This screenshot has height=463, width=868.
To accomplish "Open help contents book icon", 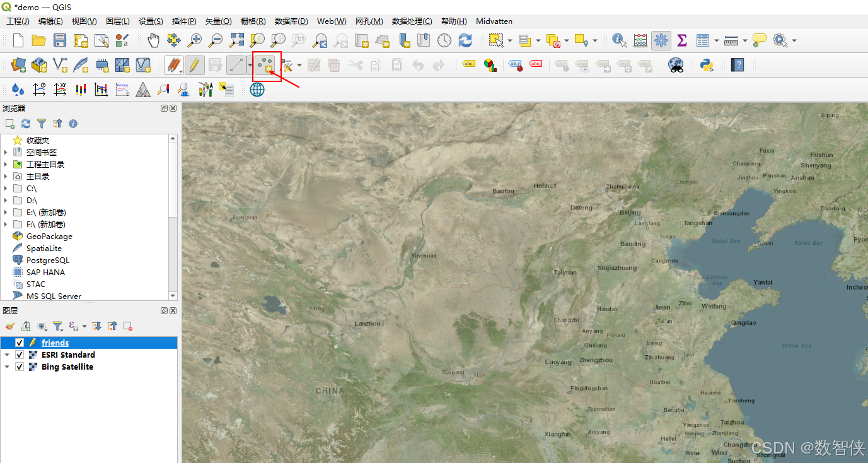I will coord(738,65).
